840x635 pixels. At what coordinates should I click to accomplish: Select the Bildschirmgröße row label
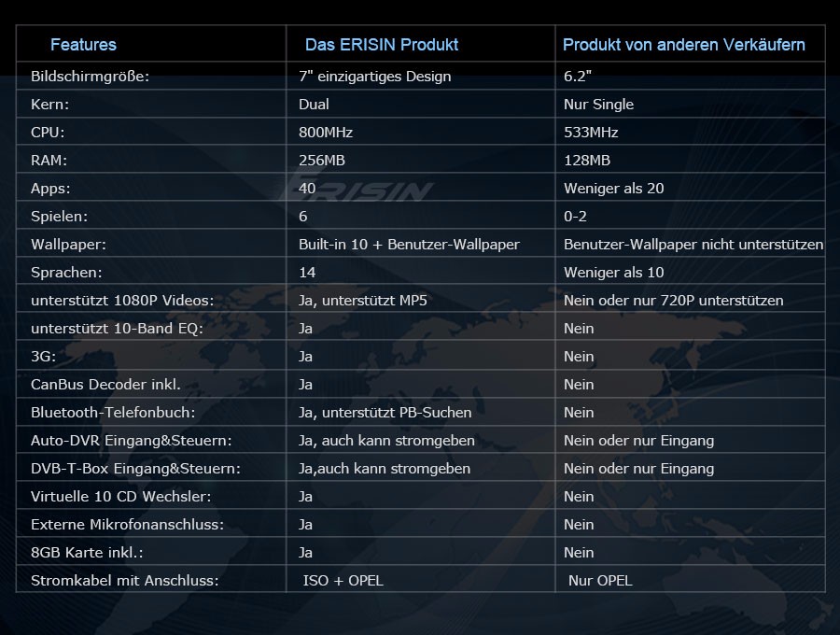(x=90, y=77)
